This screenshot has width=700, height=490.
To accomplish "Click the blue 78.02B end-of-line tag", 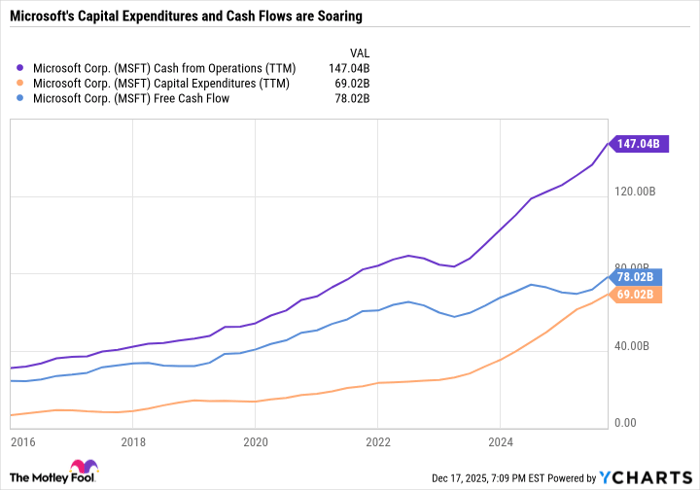I will [634, 277].
